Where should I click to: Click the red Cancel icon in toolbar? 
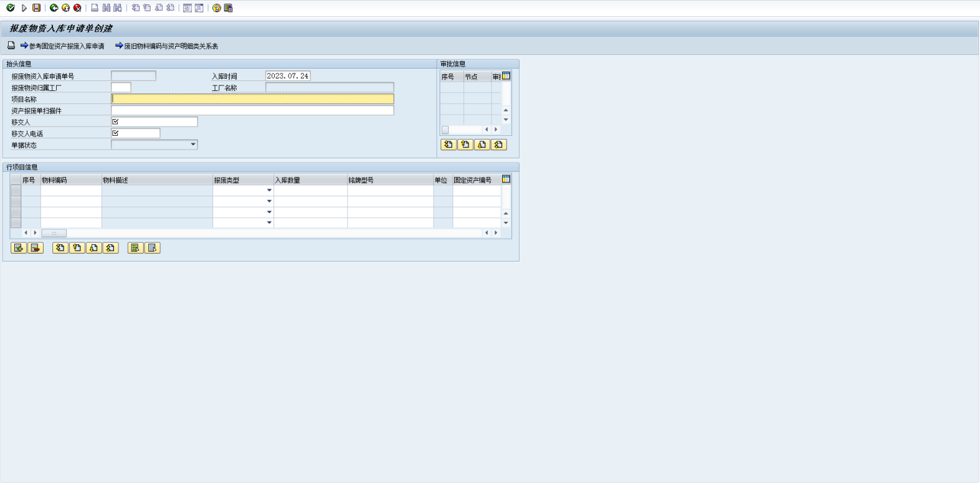point(77,8)
